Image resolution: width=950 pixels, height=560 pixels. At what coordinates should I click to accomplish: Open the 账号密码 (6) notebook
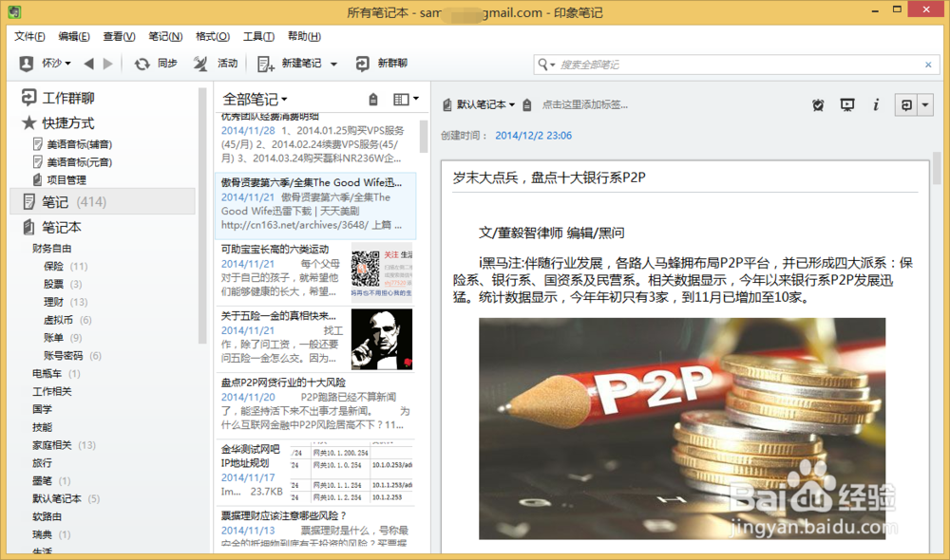coord(72,355)
